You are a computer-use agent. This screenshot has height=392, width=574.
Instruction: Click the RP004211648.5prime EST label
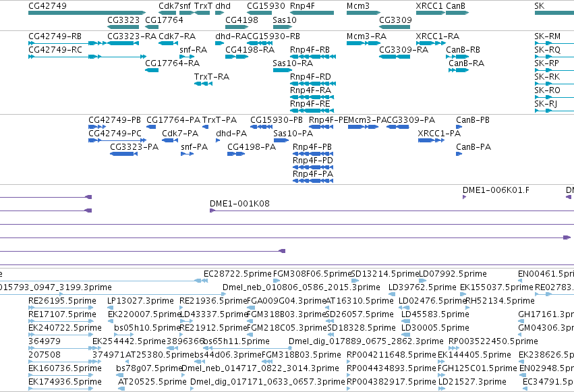pyautogui.click(x=391, y=354)
